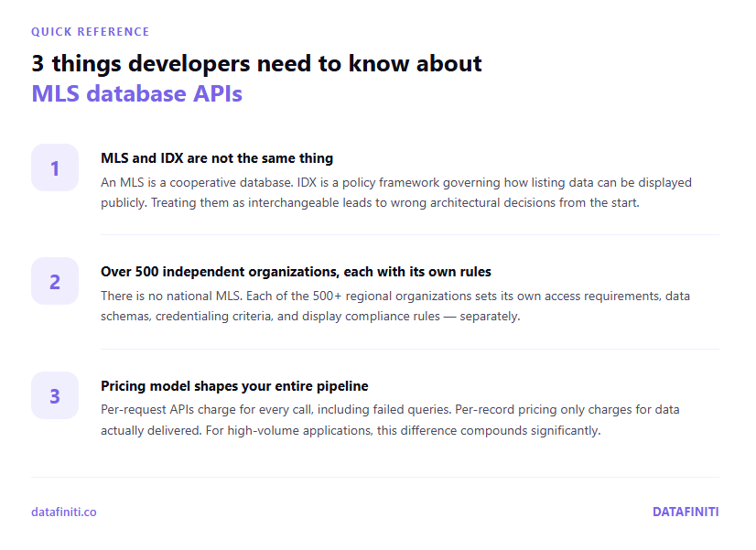Select the "MLS database APIs" heading

coord(136,93)
